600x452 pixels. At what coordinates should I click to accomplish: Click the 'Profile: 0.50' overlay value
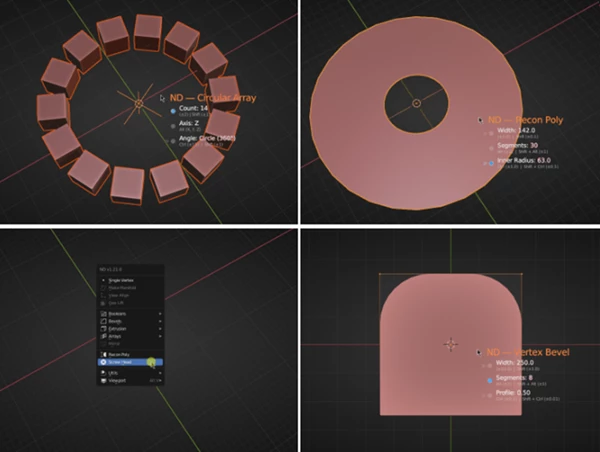[x=513, y=393]
